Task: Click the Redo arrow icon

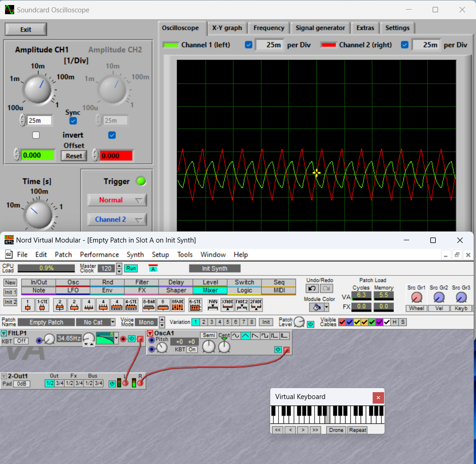Action: [326, 288]
